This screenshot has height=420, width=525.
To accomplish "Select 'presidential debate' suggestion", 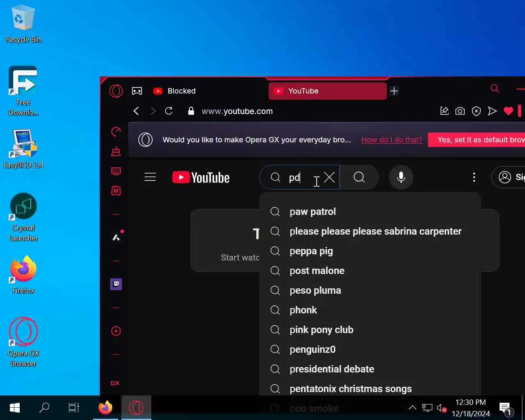I will click(x=370, y=369).
